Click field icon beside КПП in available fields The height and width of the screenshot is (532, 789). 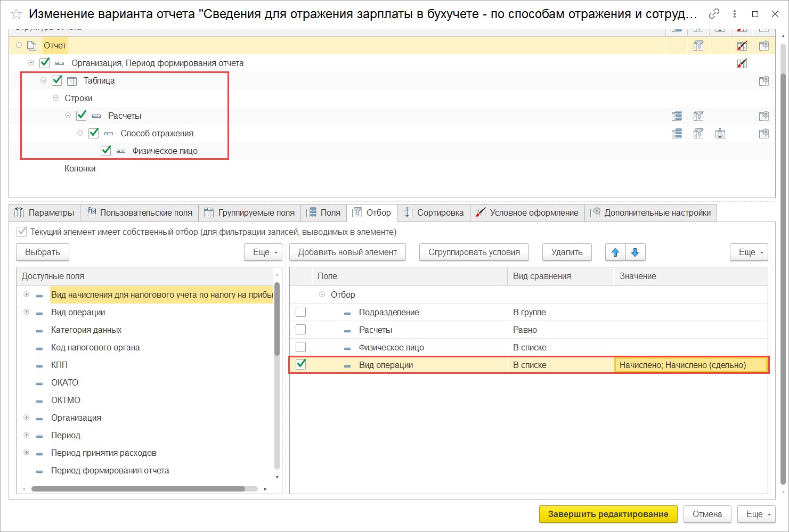tap(39, 366)
